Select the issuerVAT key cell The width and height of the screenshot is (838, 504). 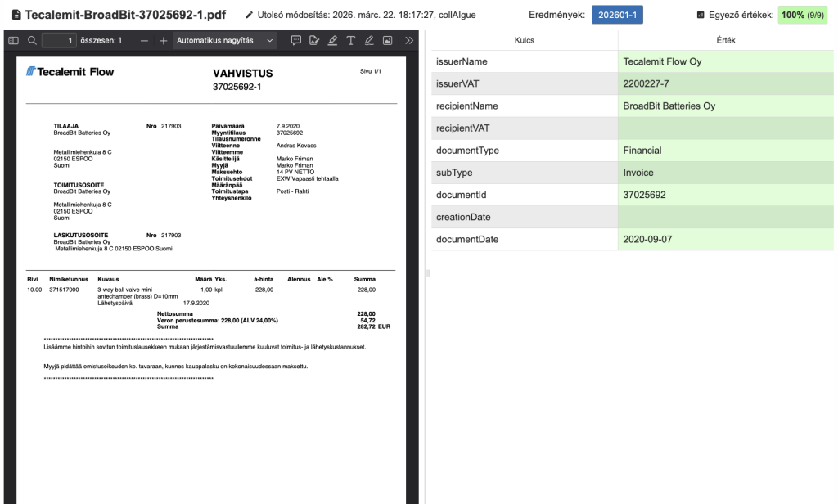525,84
